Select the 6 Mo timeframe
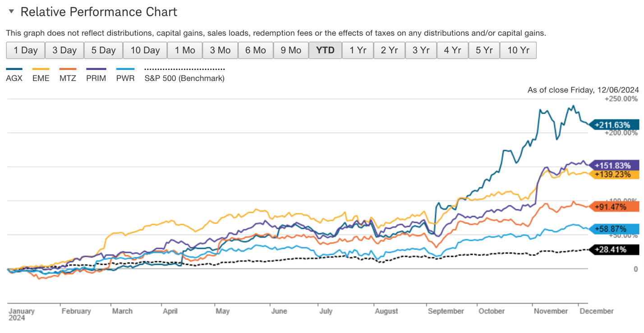Viewport: 644px width, 333px height. (x=256, y=50)
